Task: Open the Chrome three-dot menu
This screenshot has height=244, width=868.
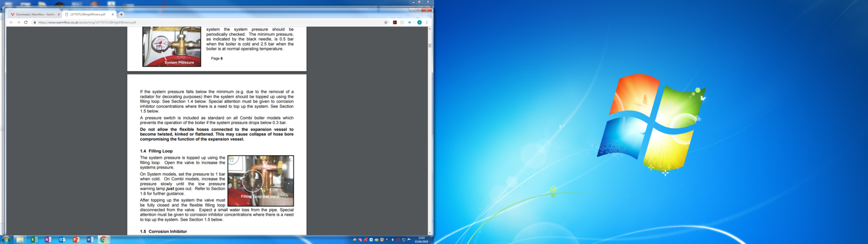Action: click(427, 22)
